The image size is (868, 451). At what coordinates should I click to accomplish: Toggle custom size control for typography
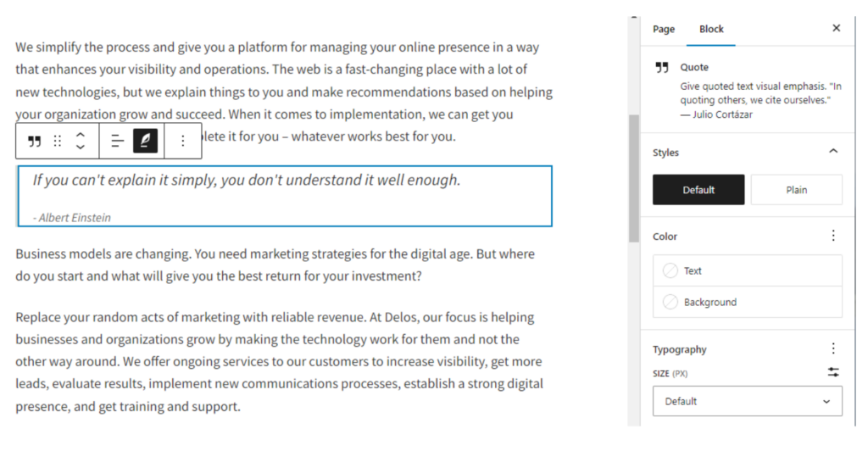click(833, 372)
